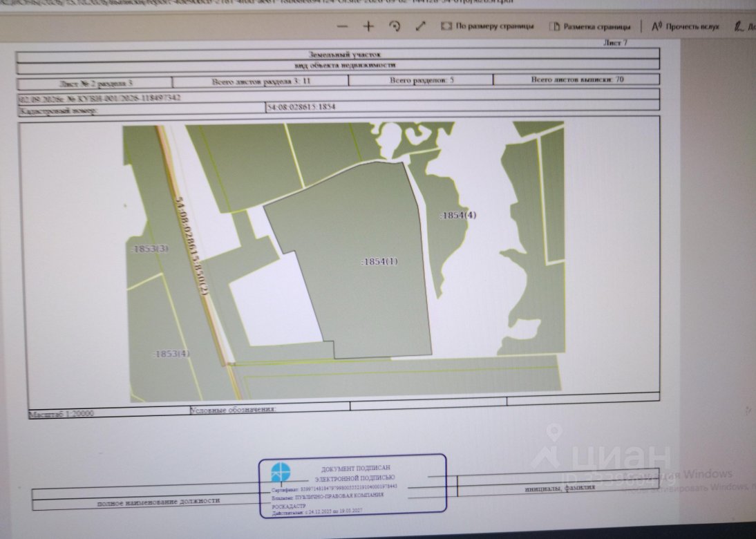Screen dimensions: 756x539
Task: Click cadastral number 54:08:028615:1854 field
Action: point(463,107)
